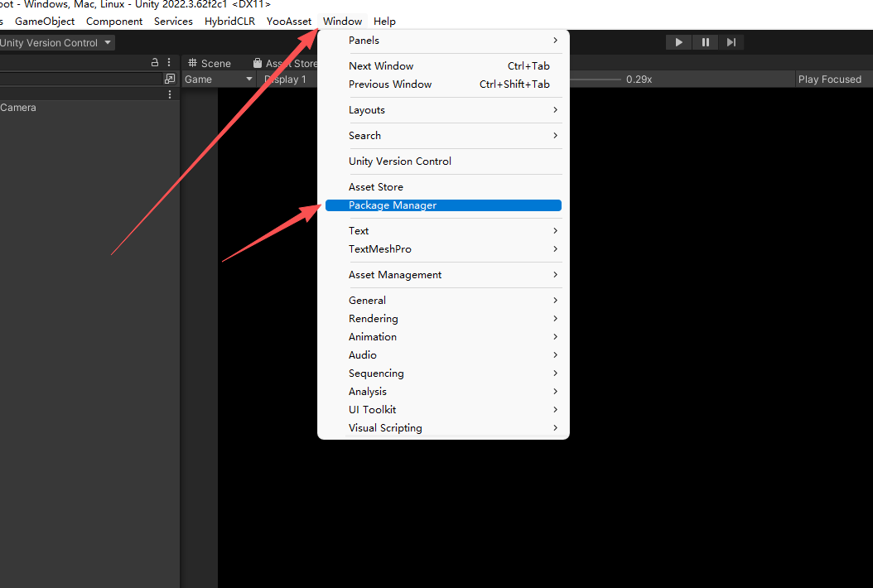Expand the Text submenu
The width and height of the screenshot is (873, 588).
(x=443, y=230)
